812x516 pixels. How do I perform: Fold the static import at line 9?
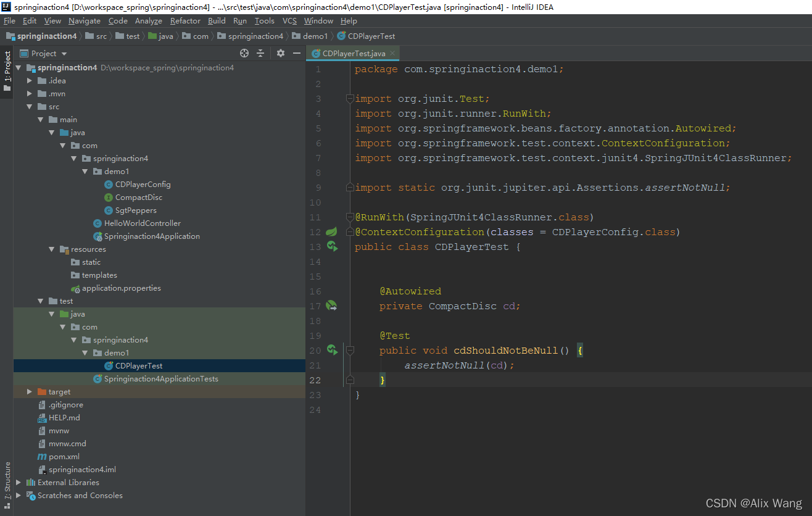pos(350,188)
